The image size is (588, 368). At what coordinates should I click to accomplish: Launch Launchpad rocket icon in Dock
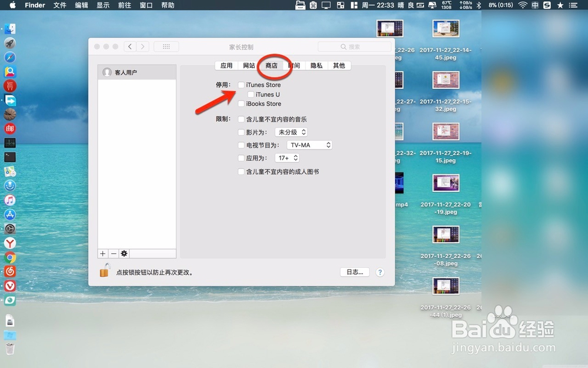point(10,43)
